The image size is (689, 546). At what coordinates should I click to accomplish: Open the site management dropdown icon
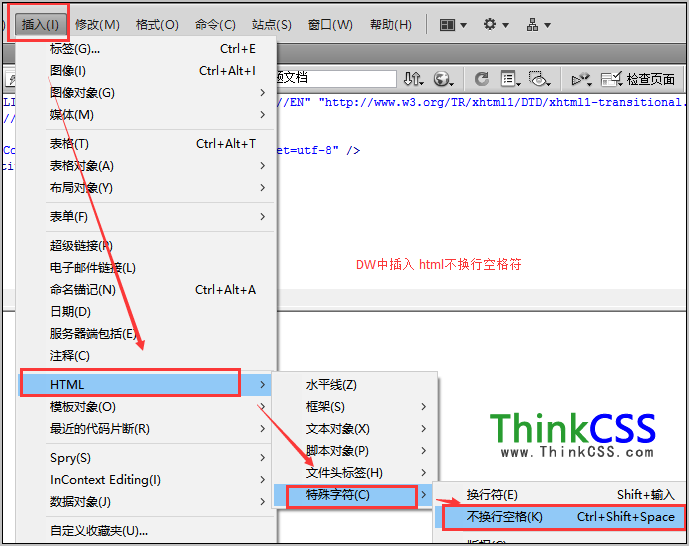[538, 25]
